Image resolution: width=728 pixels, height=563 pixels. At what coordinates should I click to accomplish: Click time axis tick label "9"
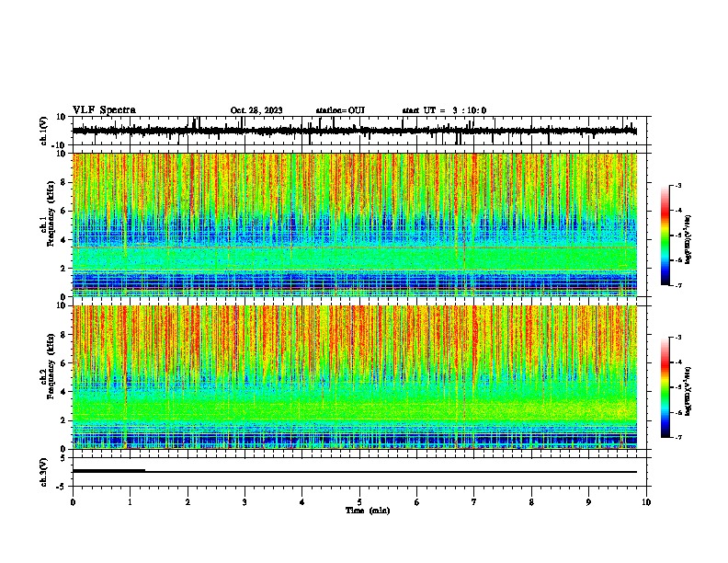pos(588,502)
